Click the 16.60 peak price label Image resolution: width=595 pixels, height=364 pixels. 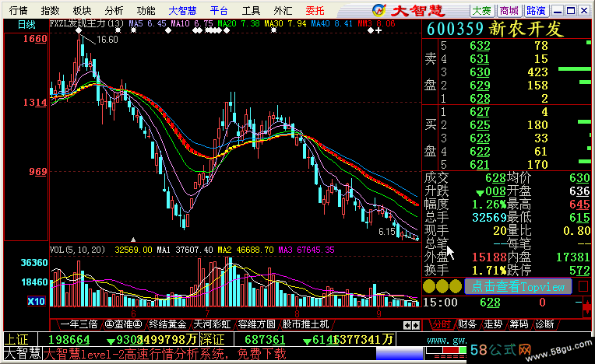point(107,40)
